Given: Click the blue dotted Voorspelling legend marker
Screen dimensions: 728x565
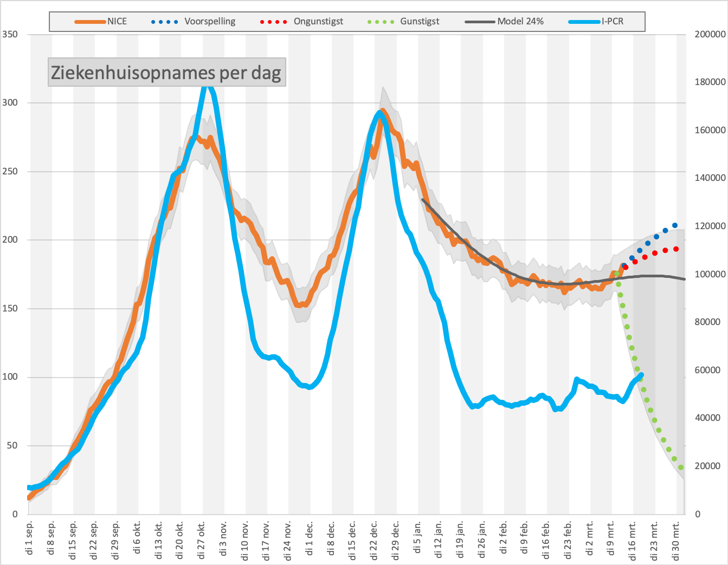Looking at the screenshot, I should [x=164, y=22].
